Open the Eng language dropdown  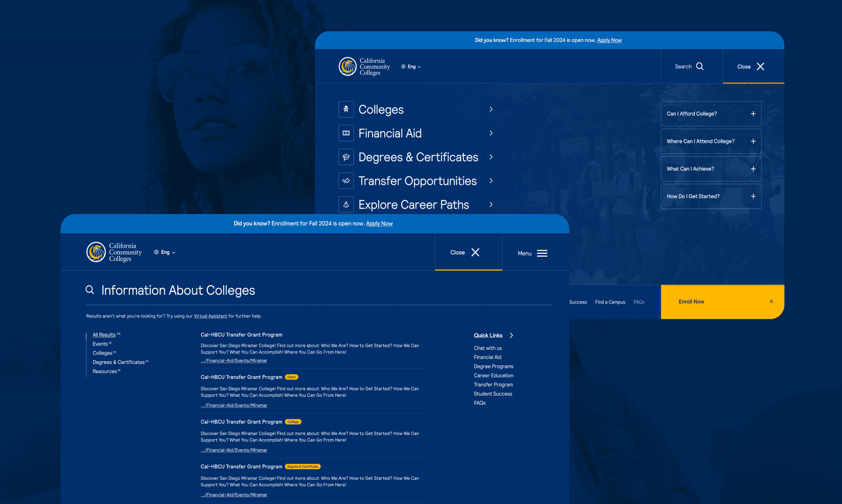point(165,252)
